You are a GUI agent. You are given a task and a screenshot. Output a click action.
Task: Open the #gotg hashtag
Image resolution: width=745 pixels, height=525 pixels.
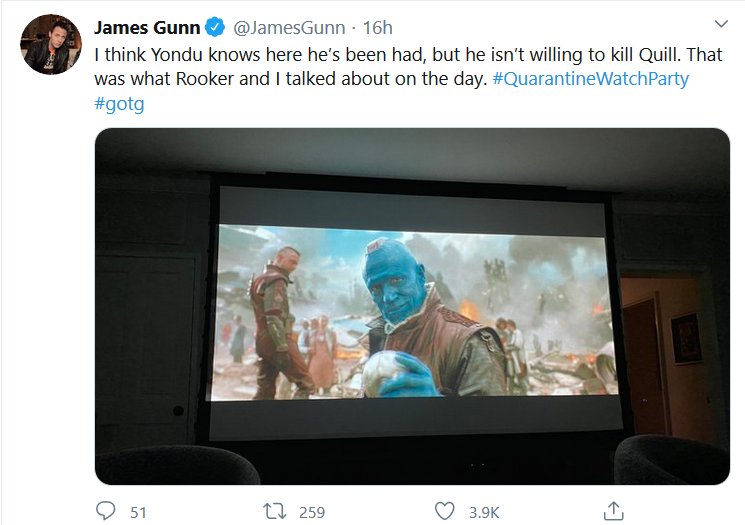click(x=119, y=104)
